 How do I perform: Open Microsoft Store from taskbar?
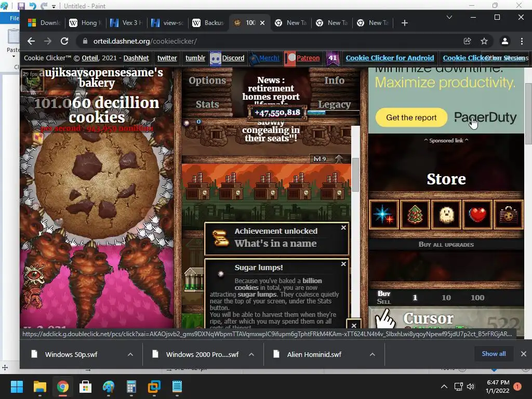click(x=85, y=387)
